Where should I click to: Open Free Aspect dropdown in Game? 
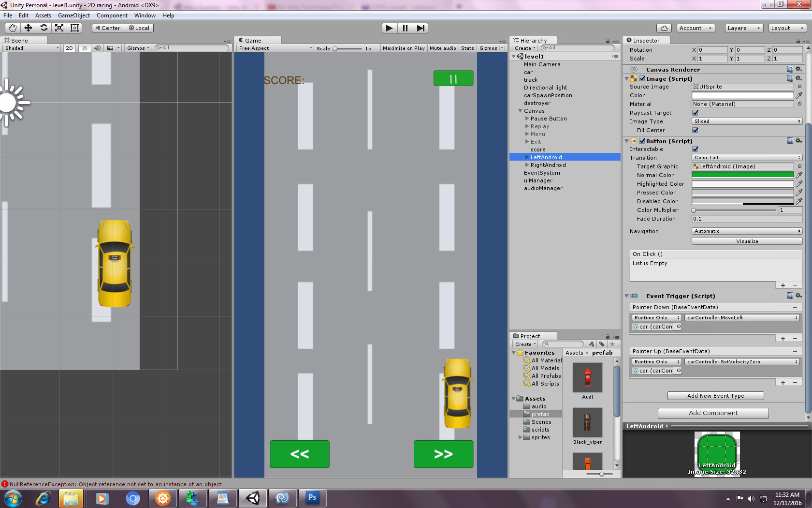(x=275, y=48)
